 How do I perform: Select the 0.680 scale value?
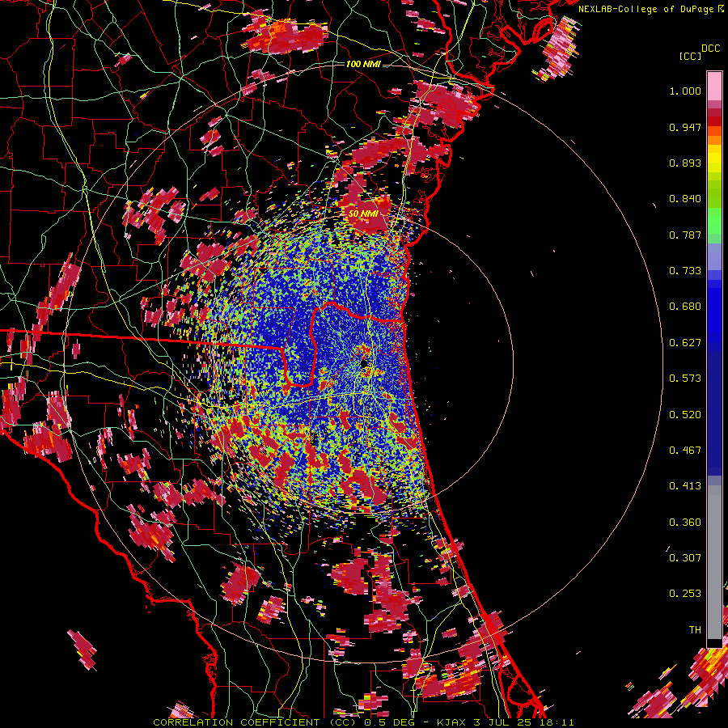(685, 307)
